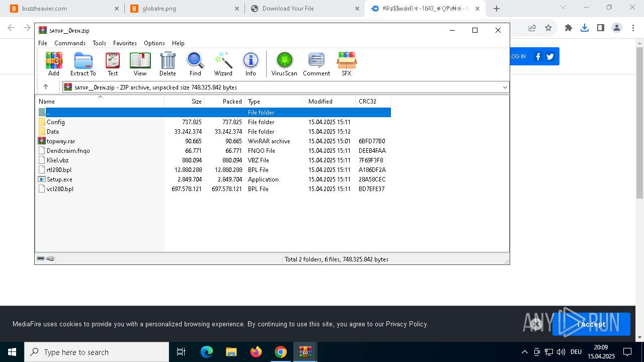
Task: Open MediaFire Twitter icon
Action: coord(550,56)
